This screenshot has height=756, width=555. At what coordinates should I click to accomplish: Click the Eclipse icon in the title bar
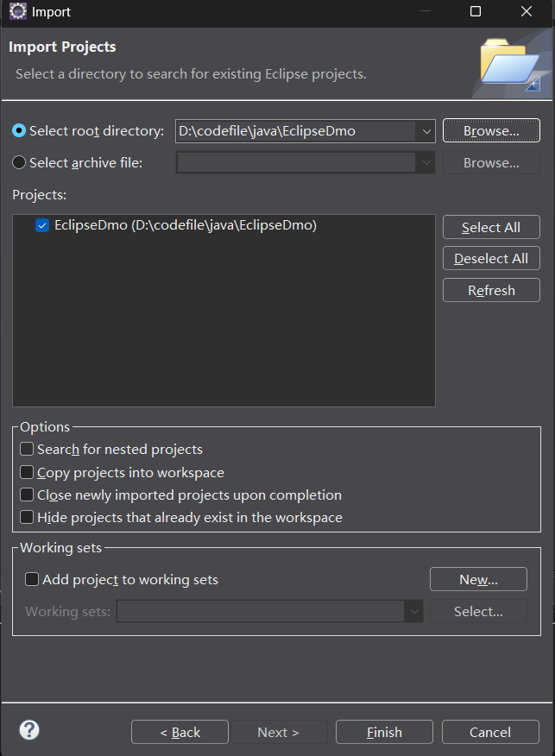pyautogui.click(x=18, y=11)
